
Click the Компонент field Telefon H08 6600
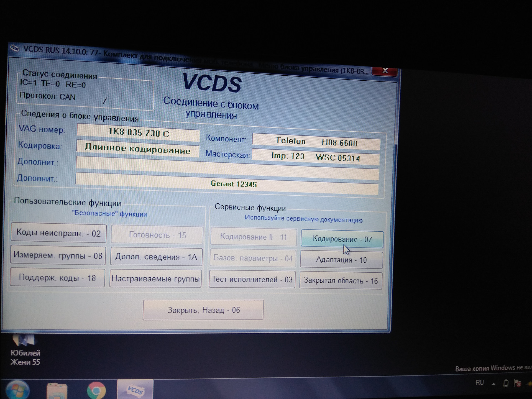point(316,142)
